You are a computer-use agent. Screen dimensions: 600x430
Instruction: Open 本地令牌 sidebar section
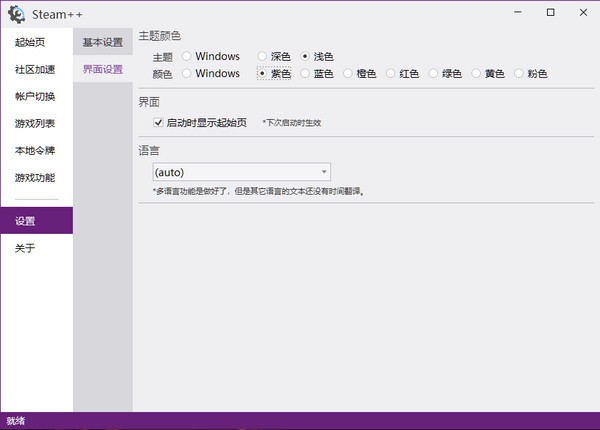click(35, 151)
